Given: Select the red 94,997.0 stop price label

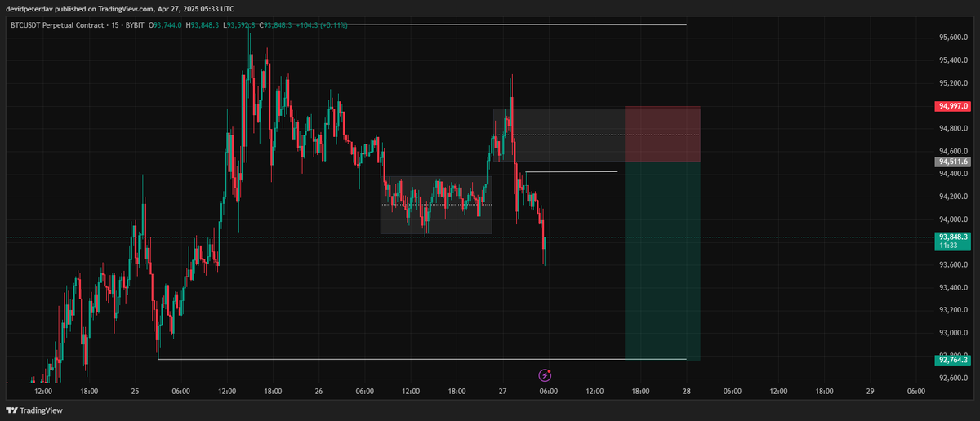Looking at the screenshot, I should [954, 106].
